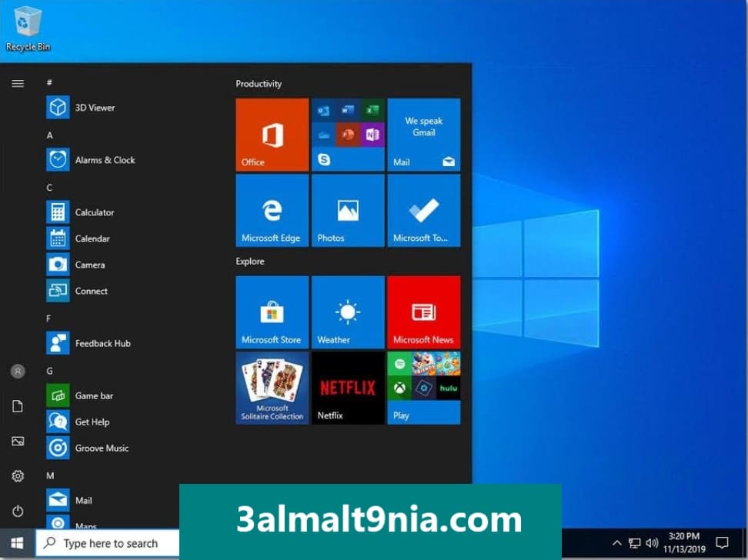Expand the Start menu hamburger button
Viewport: 748px width, 560px height.
click(18, 84)
